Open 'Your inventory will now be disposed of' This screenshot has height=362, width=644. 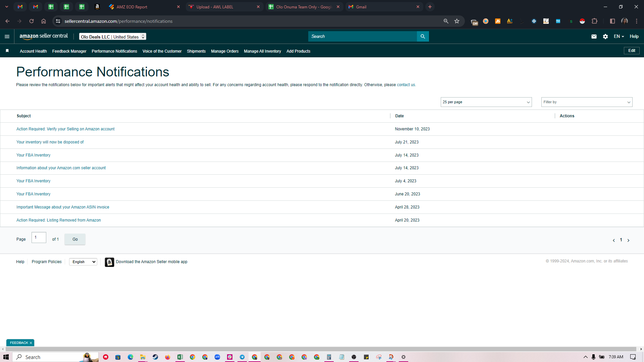(x=50, y=142)
